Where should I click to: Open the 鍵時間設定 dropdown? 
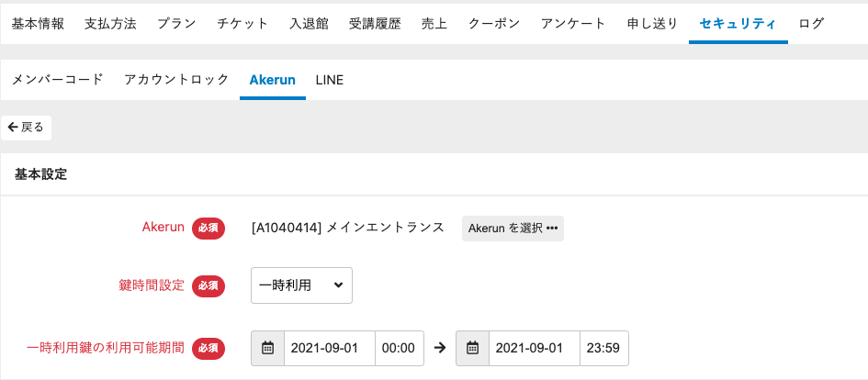301,285
